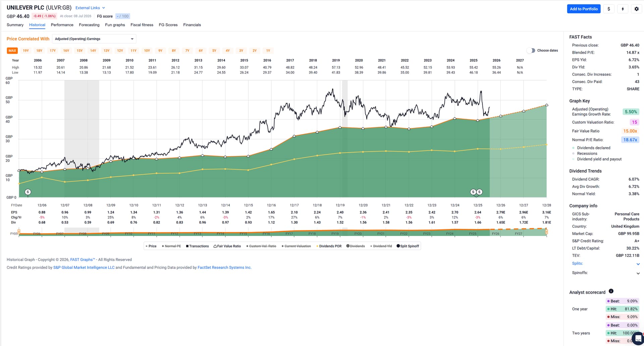Open the External Links dropdown
This screenshot has width=644, height=346.
tap(90, 8)
